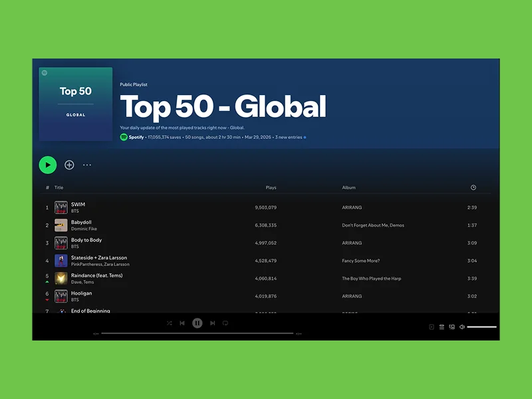The image size is (532, 399).
Task: Skip to the next track
Action: (212, 323)
